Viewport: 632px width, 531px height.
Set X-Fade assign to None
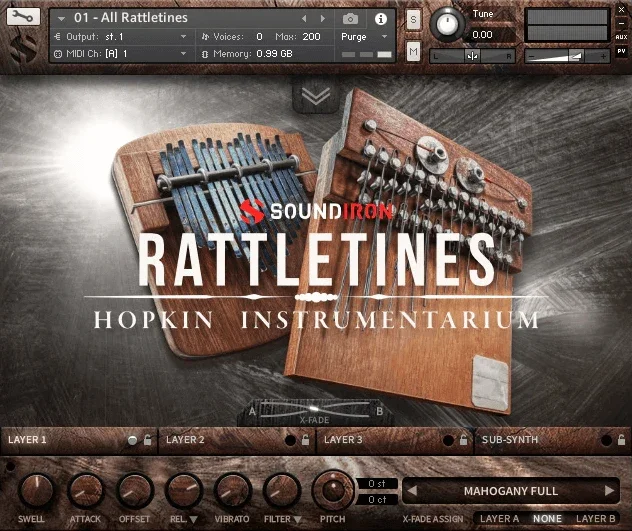[x=547, y=519]
